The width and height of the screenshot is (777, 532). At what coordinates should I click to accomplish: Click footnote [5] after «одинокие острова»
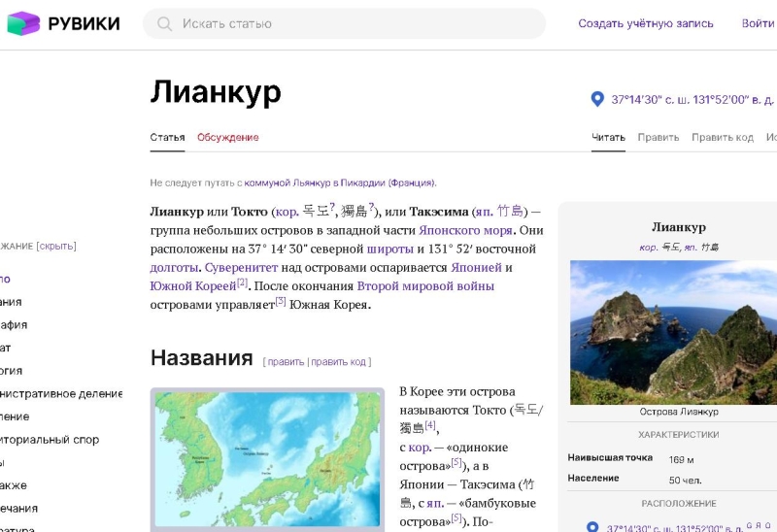456,462
